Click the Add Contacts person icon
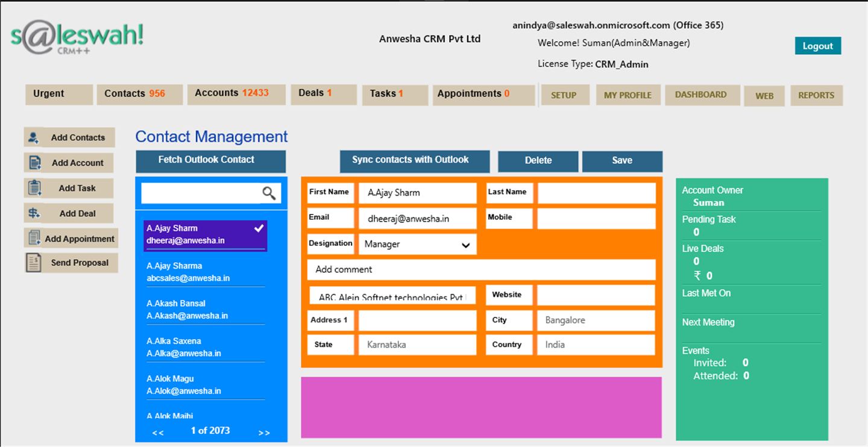The height and width of the screenshot is (447, 868). coord(34,137)
